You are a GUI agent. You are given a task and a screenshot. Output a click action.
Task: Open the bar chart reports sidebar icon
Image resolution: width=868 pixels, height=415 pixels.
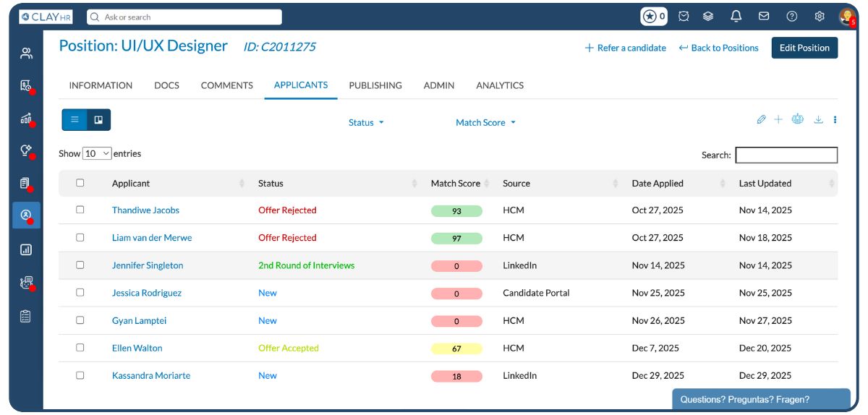26,249
